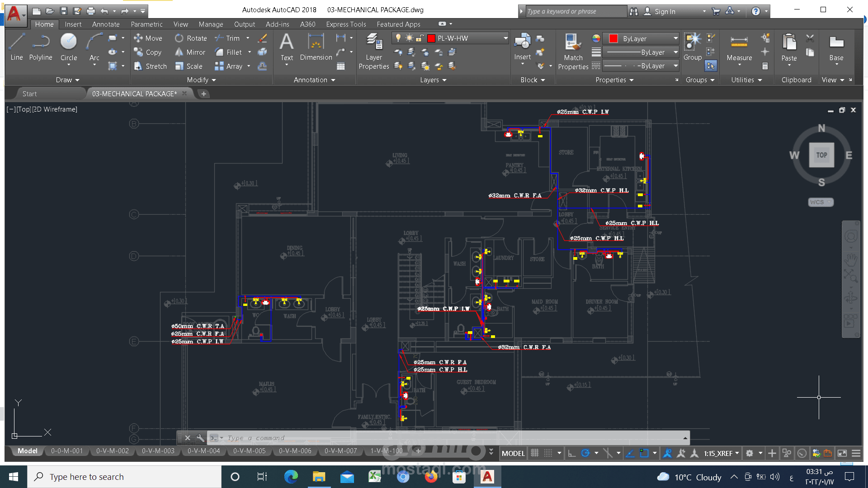This screenshot has height=488, width=868.
Task: Select the Polyline tool
Action: click(41, 47)
